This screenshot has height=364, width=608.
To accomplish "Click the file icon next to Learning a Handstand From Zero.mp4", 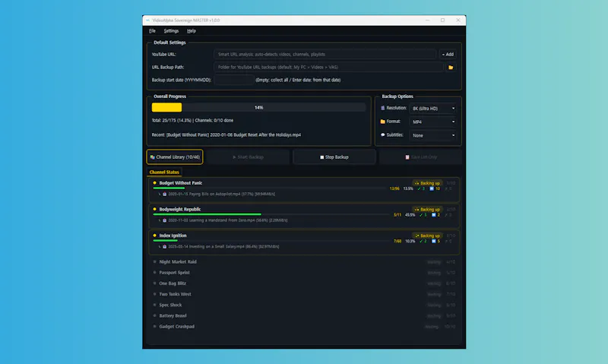I will (164, 220).
